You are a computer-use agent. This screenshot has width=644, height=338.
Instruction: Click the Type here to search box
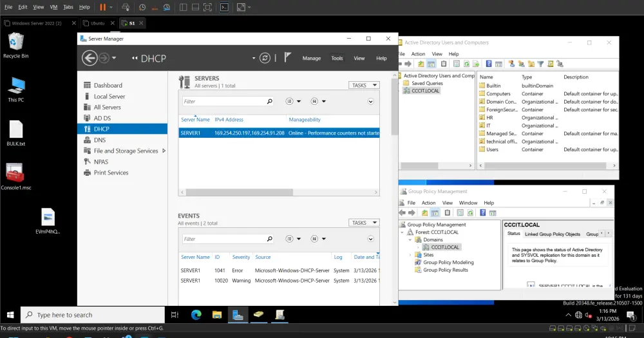[x=93, y=315]
